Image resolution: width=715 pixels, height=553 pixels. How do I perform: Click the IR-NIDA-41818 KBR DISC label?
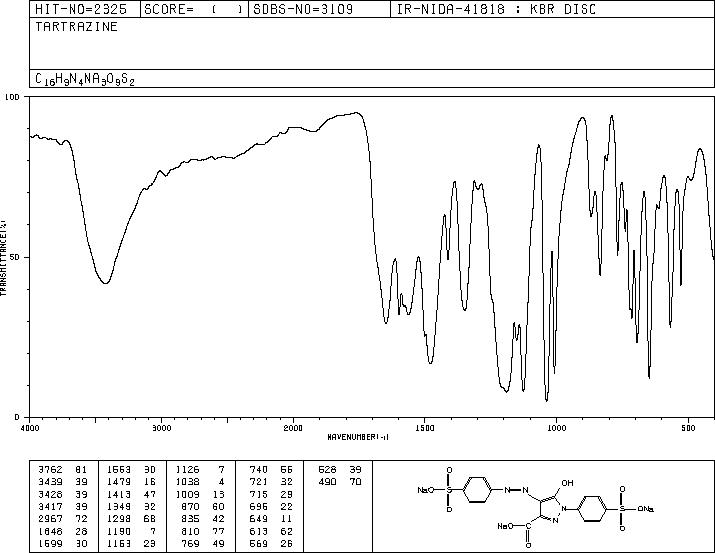coord(496,9)
